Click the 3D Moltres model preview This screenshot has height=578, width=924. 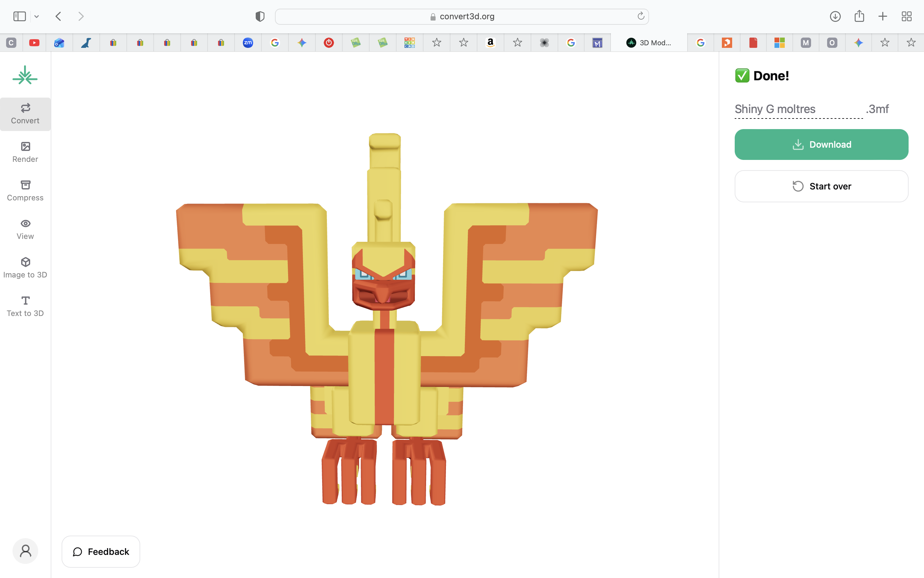pos(386,319)
